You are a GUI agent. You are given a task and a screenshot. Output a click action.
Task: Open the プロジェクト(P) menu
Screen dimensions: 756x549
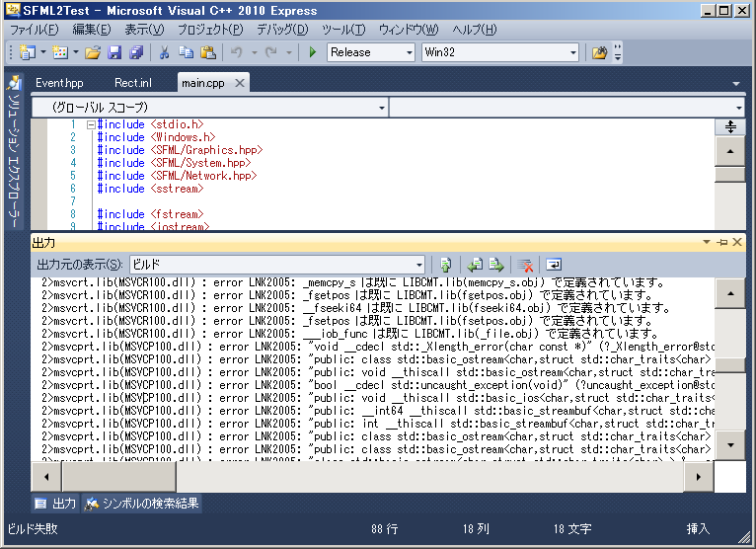click(210, 30)
